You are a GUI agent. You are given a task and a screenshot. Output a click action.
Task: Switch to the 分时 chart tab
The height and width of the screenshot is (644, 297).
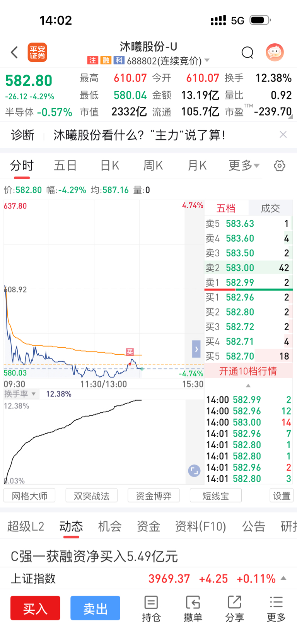pos(22,166)
